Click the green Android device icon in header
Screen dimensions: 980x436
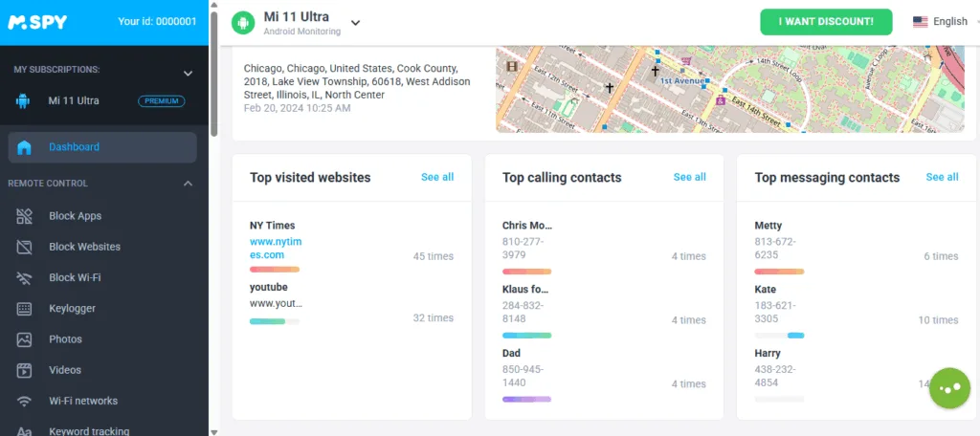point(243,23)
